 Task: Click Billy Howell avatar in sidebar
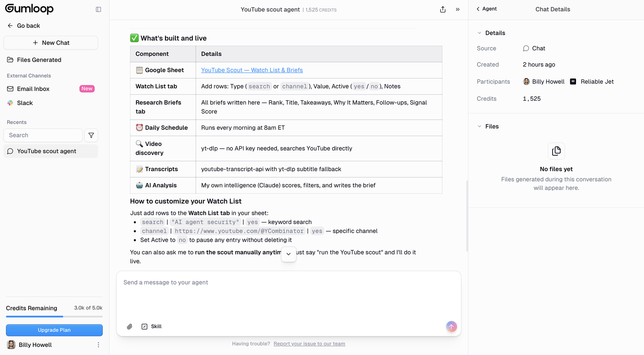[11, 345]
